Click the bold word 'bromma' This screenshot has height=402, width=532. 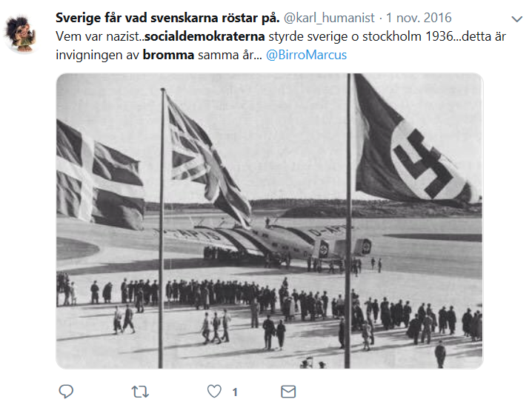pos(168,55)
